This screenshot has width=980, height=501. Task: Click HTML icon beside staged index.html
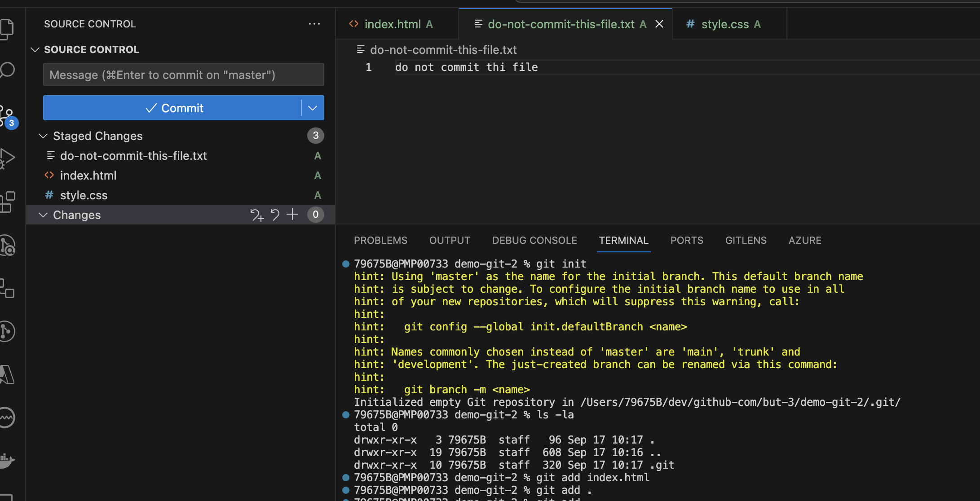[49, 175]
